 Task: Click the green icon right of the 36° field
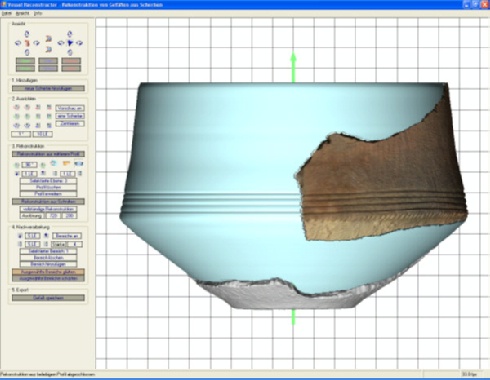coord(43,165)
